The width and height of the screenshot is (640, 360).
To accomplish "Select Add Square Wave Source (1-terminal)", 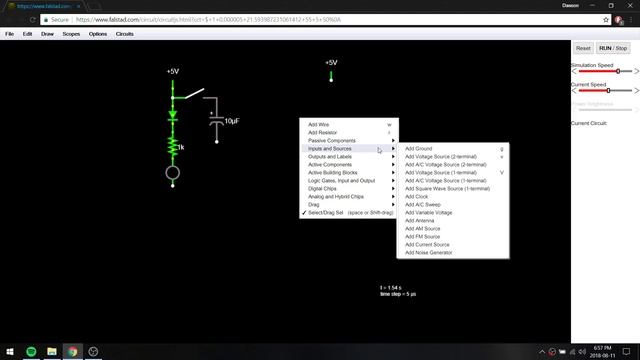I will click(453, 189).
